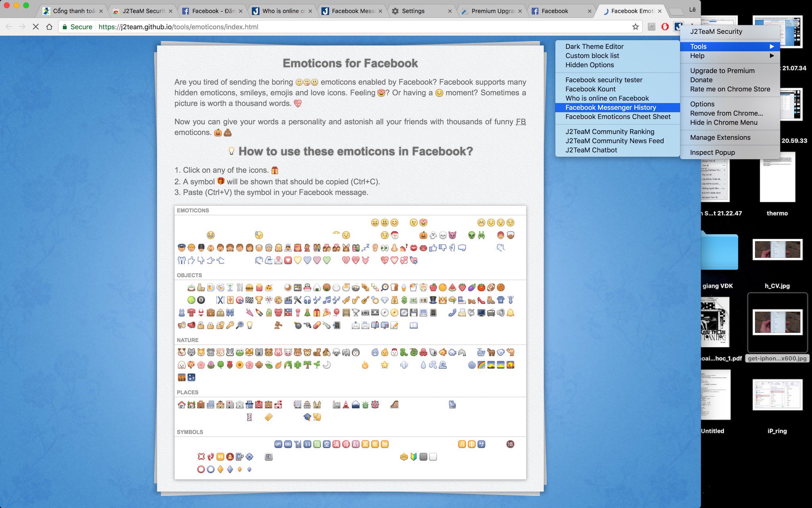The height and width of the screenshot is (508, 812).
Task: Click the red AdBlock hand extension icon
Action: (x=665, y=27)
